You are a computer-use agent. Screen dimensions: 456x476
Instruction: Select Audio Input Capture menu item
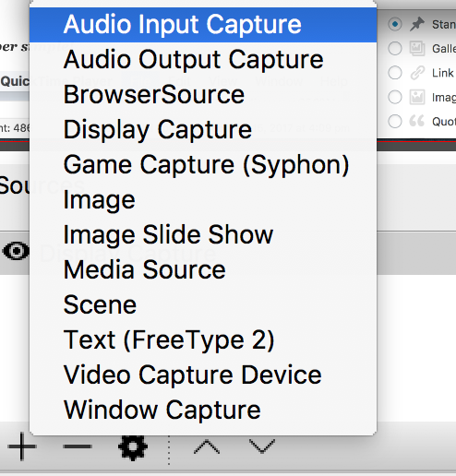(x=203, y=25)
